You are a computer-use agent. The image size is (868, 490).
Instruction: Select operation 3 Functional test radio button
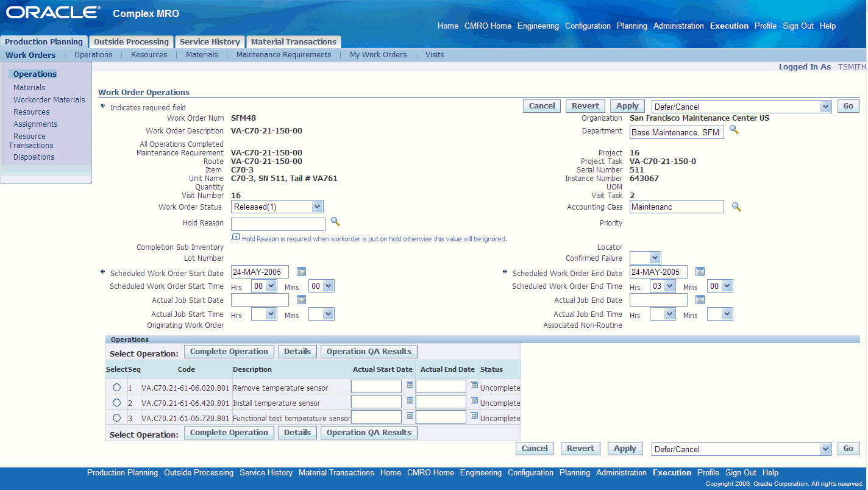click(x=116, y=417)
